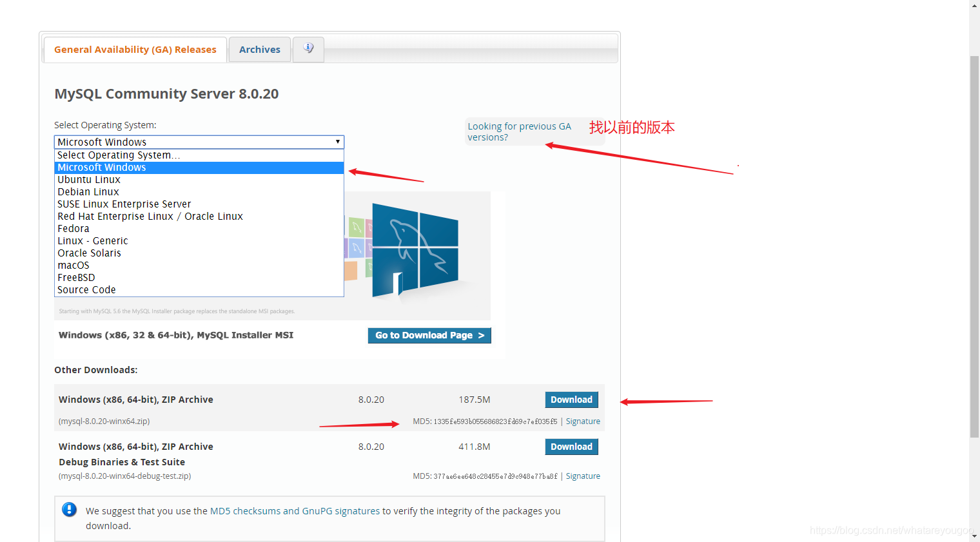Screen dimensions: 980x542
Task: Choose FreeBSD from the dropdown list
Action: tap(199, 278)
